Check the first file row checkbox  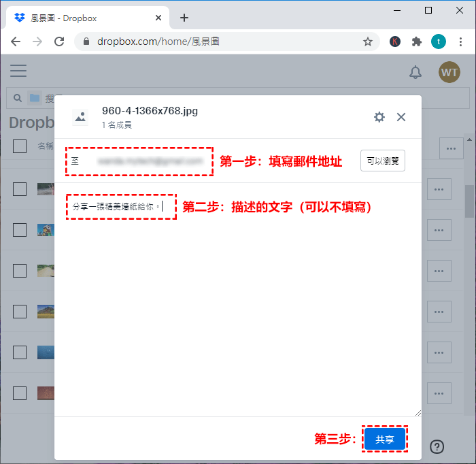(20, 189)
